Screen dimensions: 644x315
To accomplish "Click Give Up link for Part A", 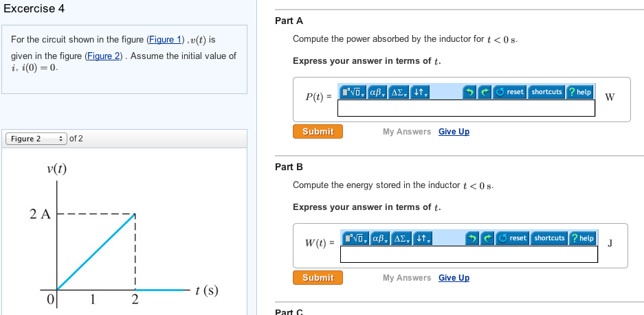I will point(454,132).
